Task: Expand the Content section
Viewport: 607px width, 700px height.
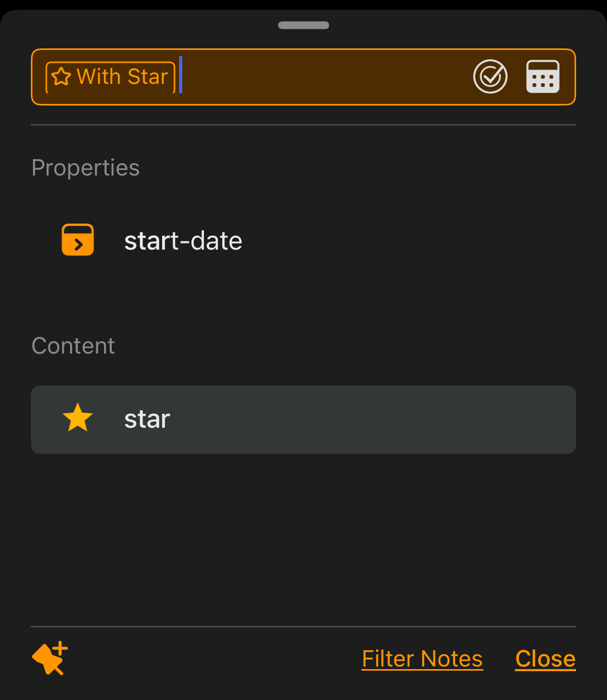Action: (x=73, y=345)
